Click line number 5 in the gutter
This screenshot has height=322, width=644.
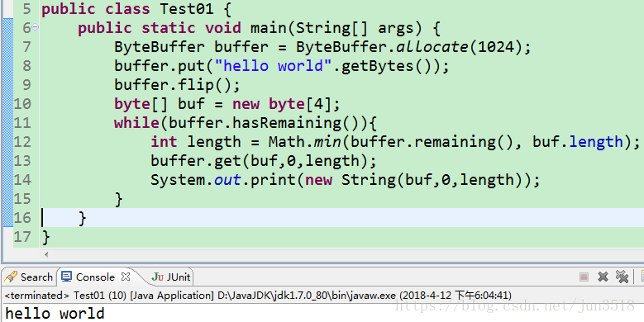[26, 9]
